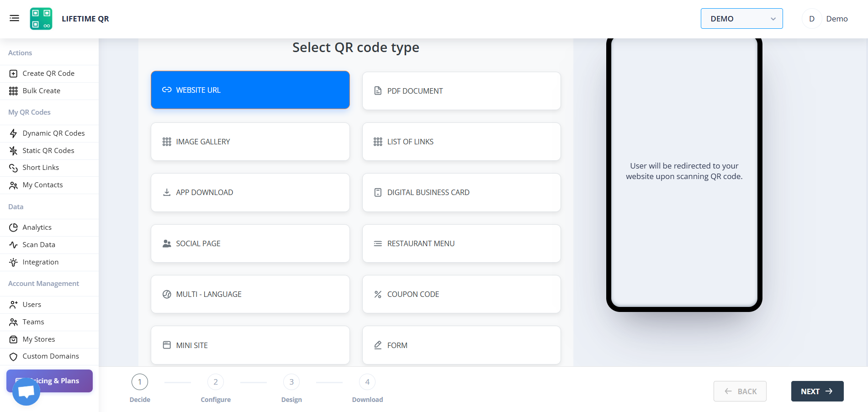Pick the Restaurant Menu card
The width and height of the screenshot is (868, 412).
[x=461, y=243]
